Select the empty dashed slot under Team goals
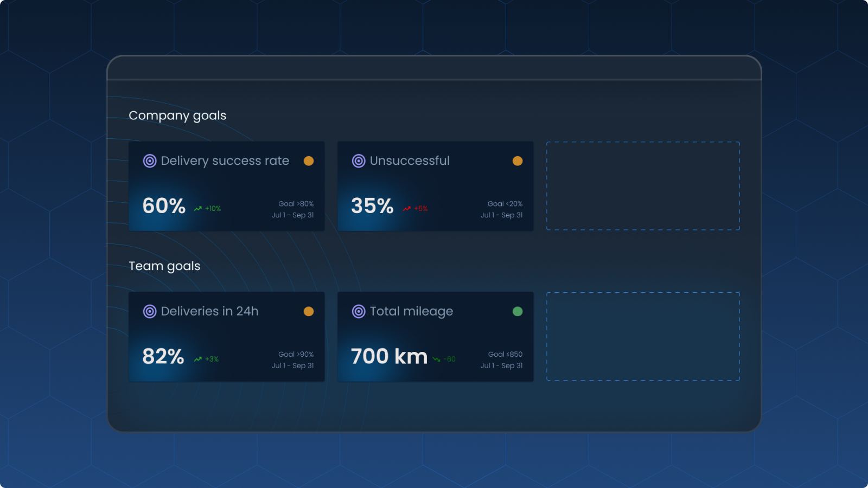This screenshot has height=488, width=868. point(643,336)
